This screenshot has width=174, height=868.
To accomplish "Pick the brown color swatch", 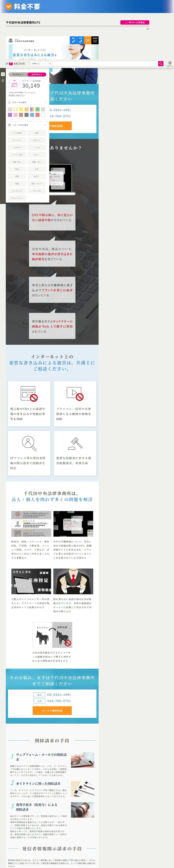I will point(21,115).
